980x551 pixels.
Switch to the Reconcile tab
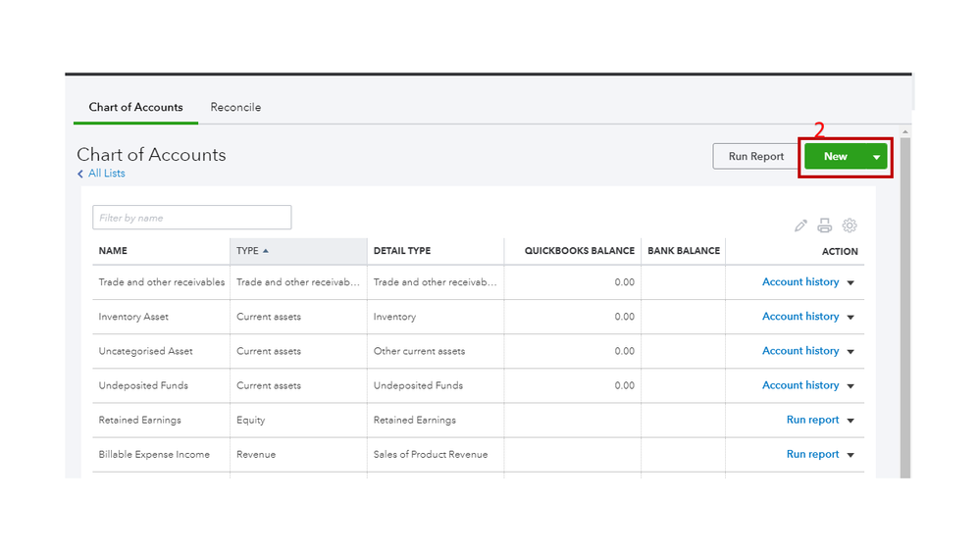[x=235, y=107]
